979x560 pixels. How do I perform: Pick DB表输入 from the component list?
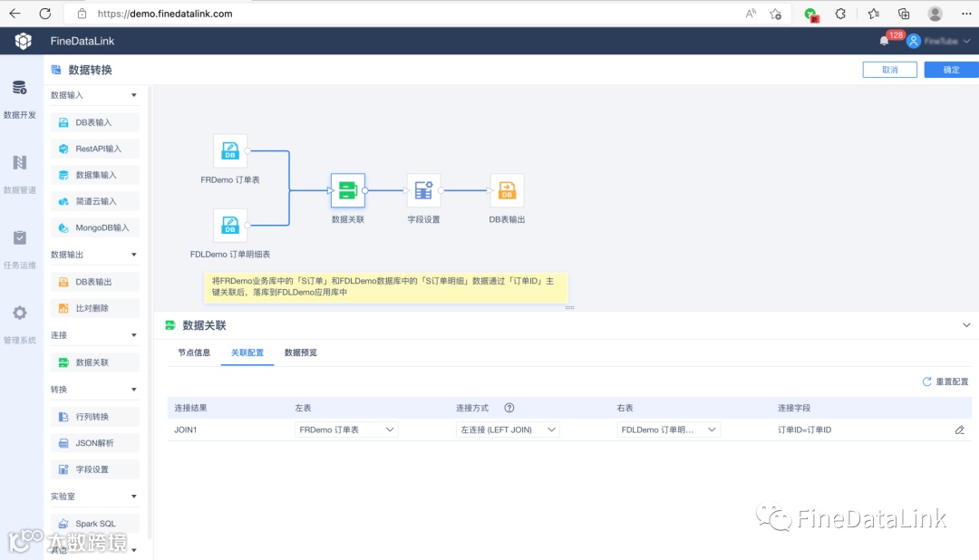tap(95, 122)
